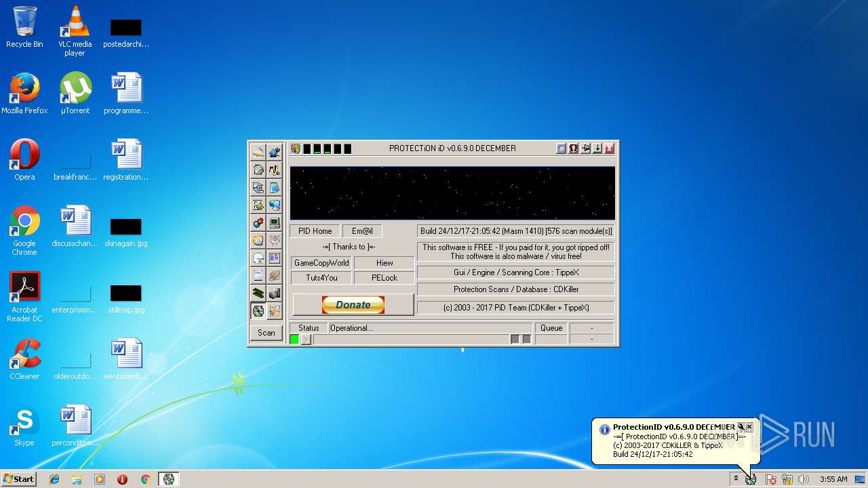This screenshot has width=868, height=488.
Task: Select CCleaner desktop shortcut
Action: [x=24, y=359]
